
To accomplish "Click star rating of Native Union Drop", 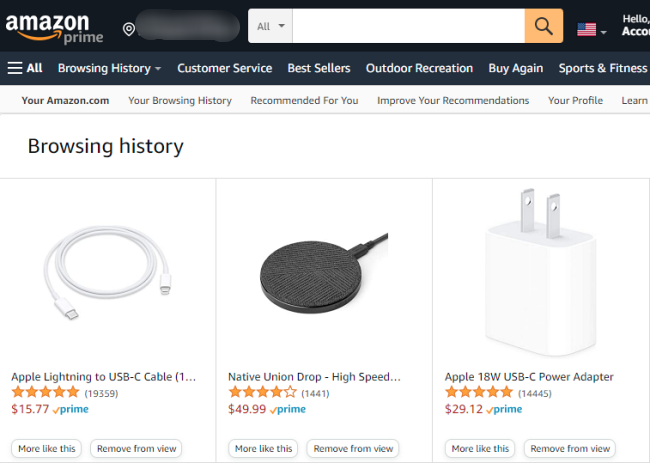I will (x=262, y=393).
